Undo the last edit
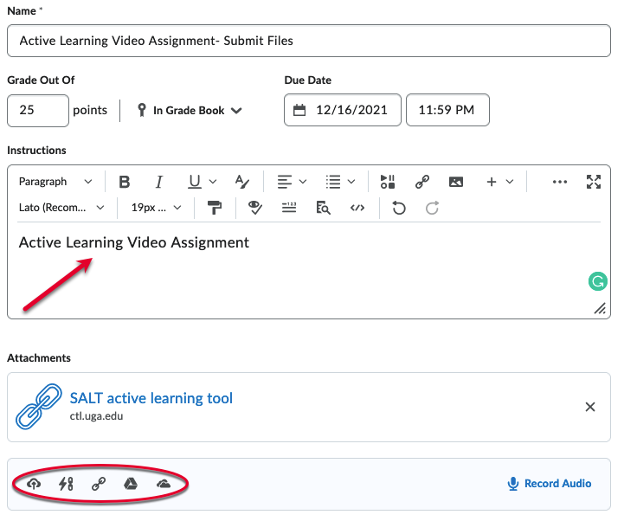The image size is (624, 522). pos(399,208)
